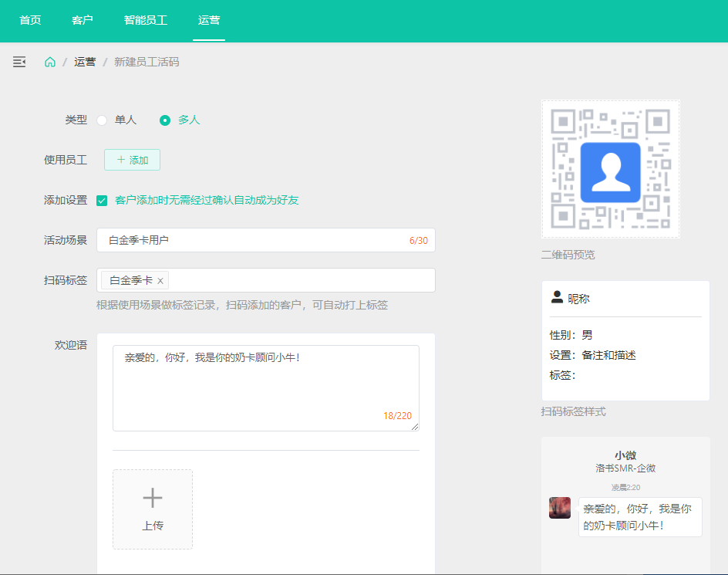Click the person icon beside 昵称
Viewport: 728px width, 575px height.
[x=557, y=297]
